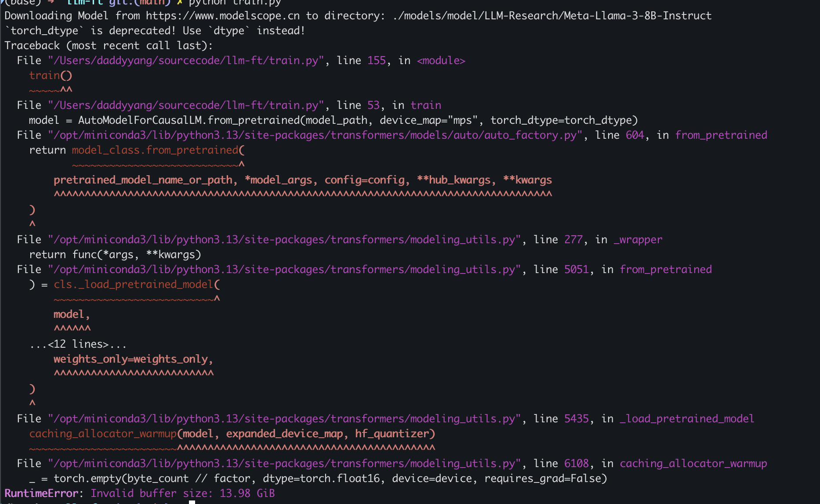Open train.py path from the line 53 frame
820x504 pixels.
pos(186,105)
